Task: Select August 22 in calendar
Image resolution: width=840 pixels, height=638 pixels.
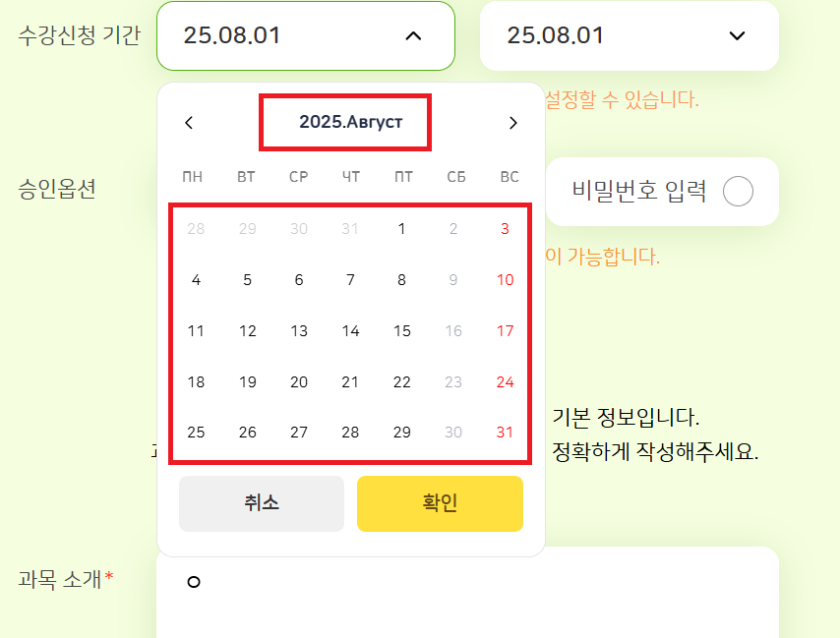Action: (x=401, y=382)
